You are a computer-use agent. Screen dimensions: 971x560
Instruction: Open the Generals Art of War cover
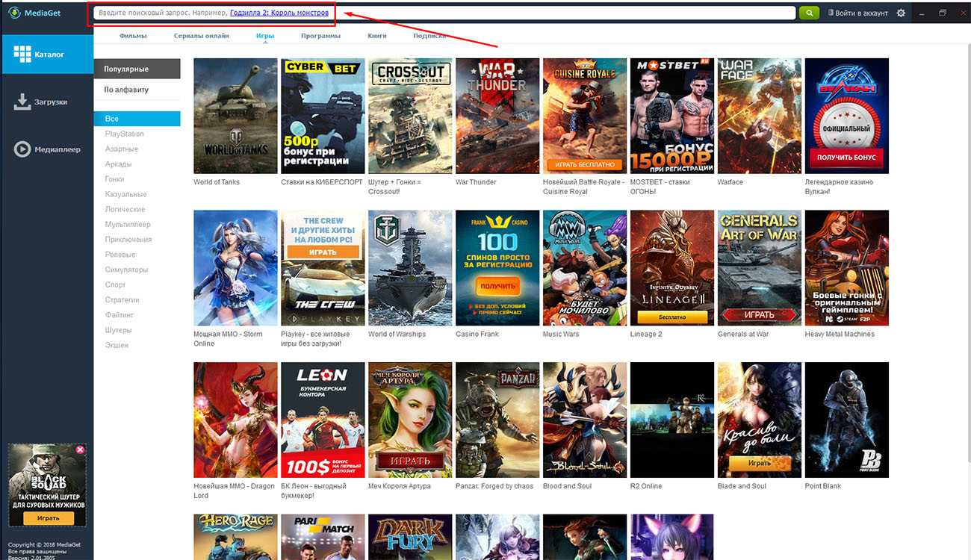pyautogui.click(x=760, y=268)
